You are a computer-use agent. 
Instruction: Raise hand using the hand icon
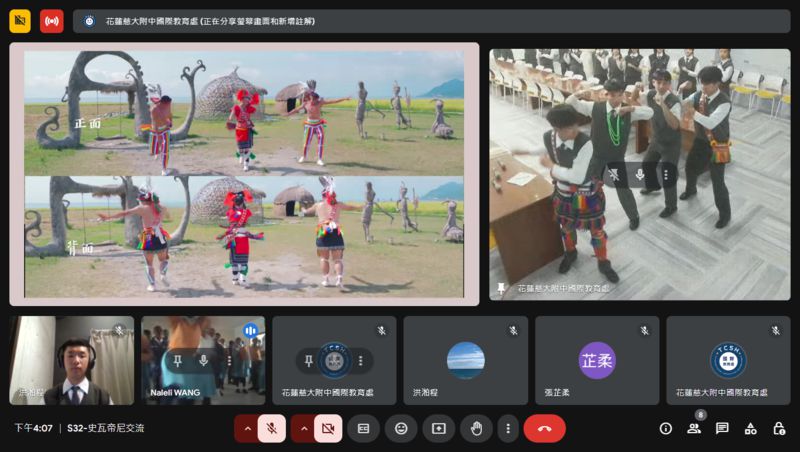476,428
